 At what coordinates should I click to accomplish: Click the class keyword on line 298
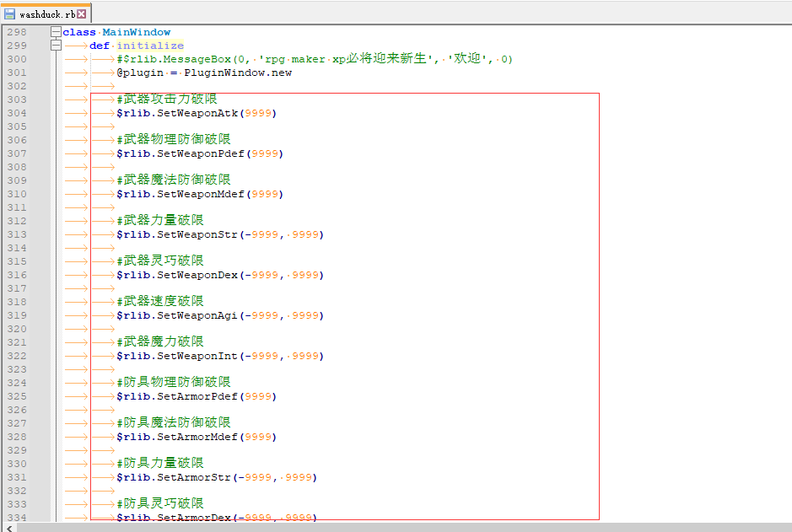click(x=79, y=32)
